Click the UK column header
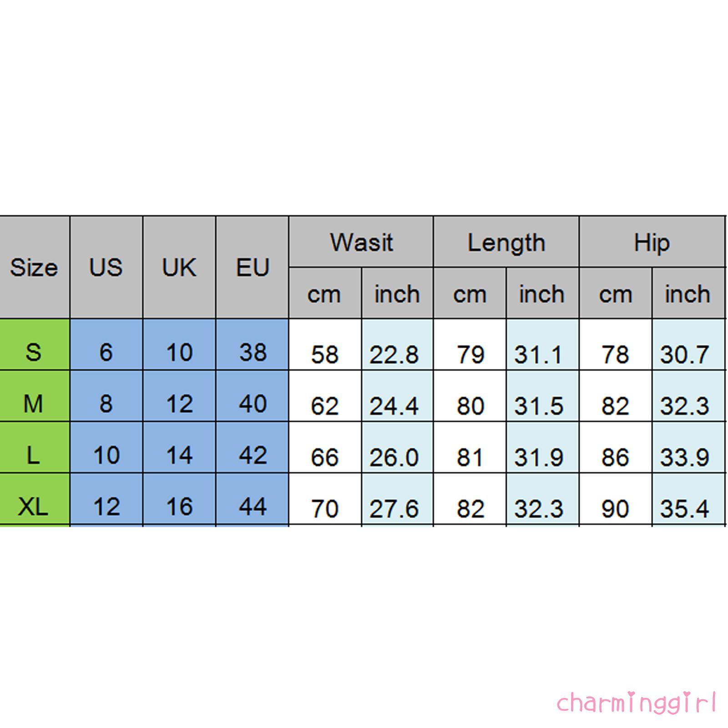Viewport: 728px width, 728px height. (x=179, y=268)
